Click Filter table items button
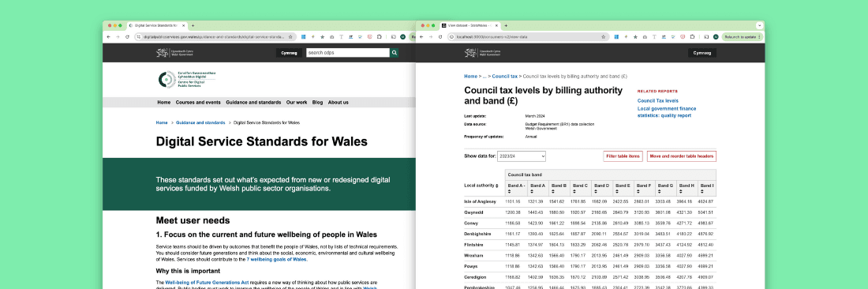The height and width of the screenshot is (289, 868). (623, 156)
